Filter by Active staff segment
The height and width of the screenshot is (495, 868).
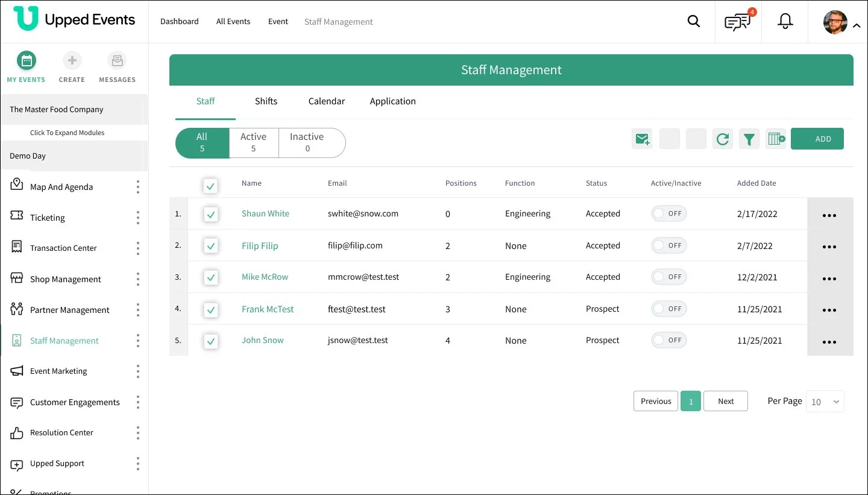254,143
